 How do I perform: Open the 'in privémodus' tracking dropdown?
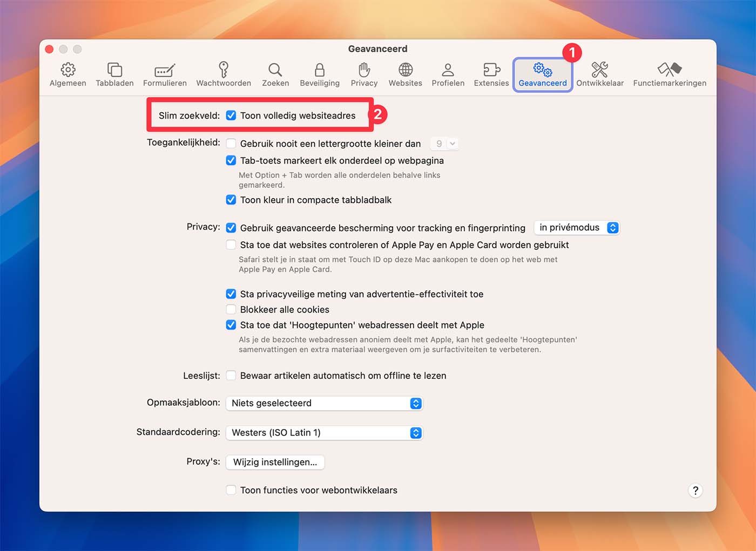pyautogui.click(x=577, y=228)
